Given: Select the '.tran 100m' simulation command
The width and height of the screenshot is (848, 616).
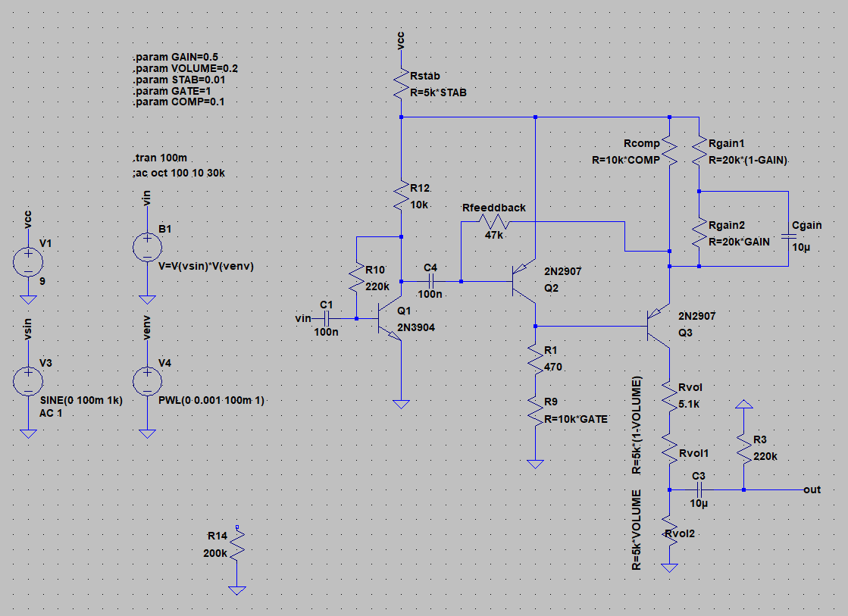Looking at the screenshot, I should 160,158.
